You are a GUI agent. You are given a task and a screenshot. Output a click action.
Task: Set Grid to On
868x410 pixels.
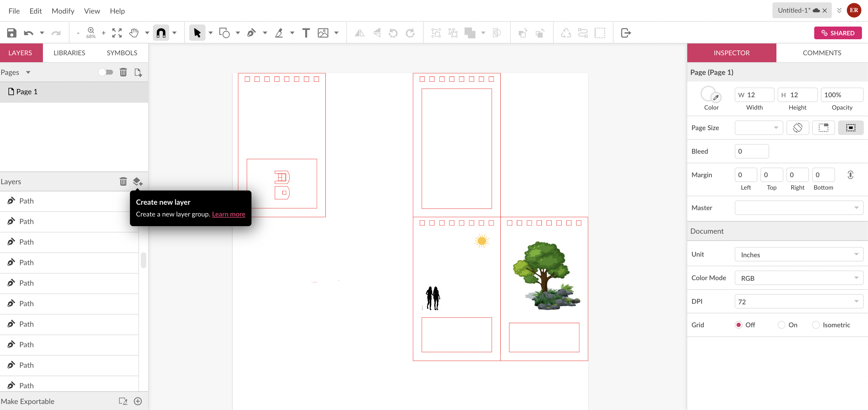(781, 325)
